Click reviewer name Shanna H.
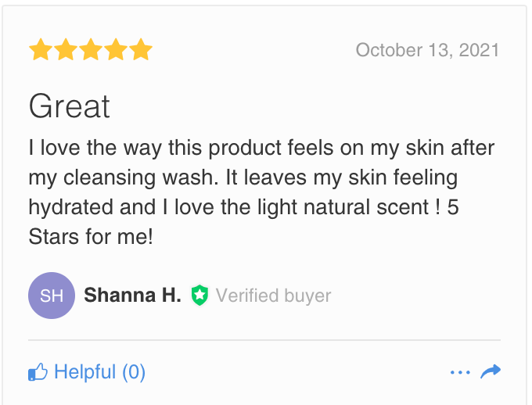 point(132,296)
